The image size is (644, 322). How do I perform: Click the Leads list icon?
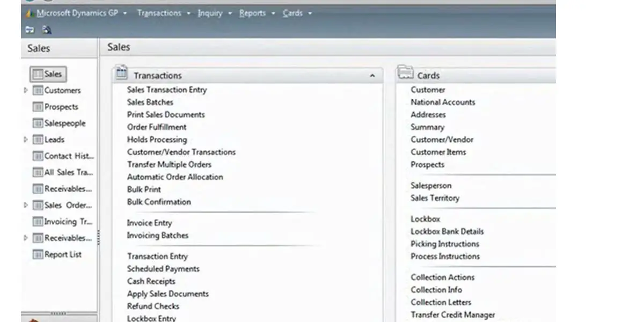38,140
